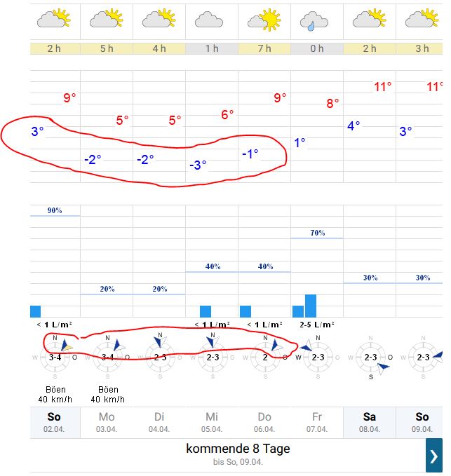
Task: Click the 7 h sunshine duration cell
Action: click(x=264, y=48)
